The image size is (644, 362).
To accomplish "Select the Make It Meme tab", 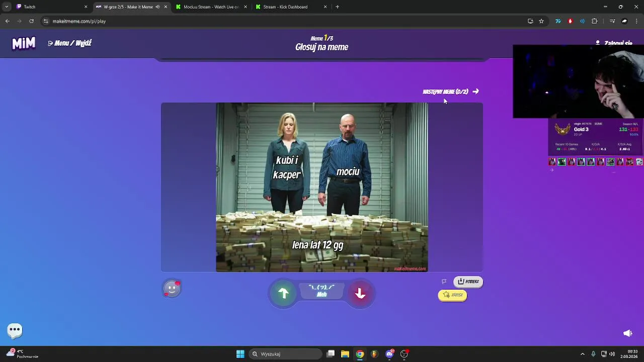I will [132, 7].
